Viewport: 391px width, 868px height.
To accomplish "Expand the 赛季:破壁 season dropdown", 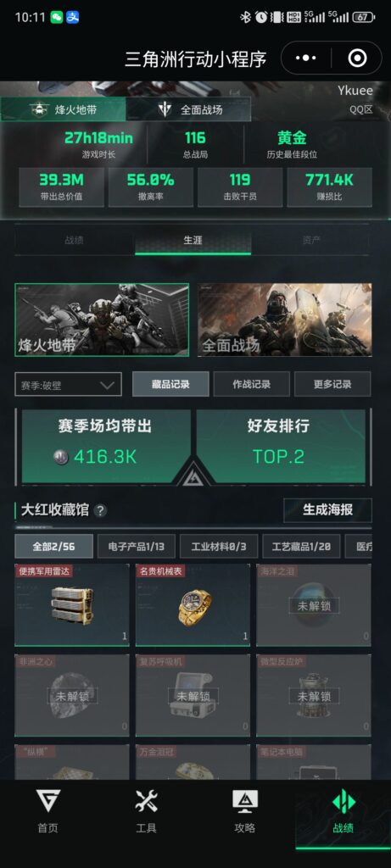I will pos(68,385).
